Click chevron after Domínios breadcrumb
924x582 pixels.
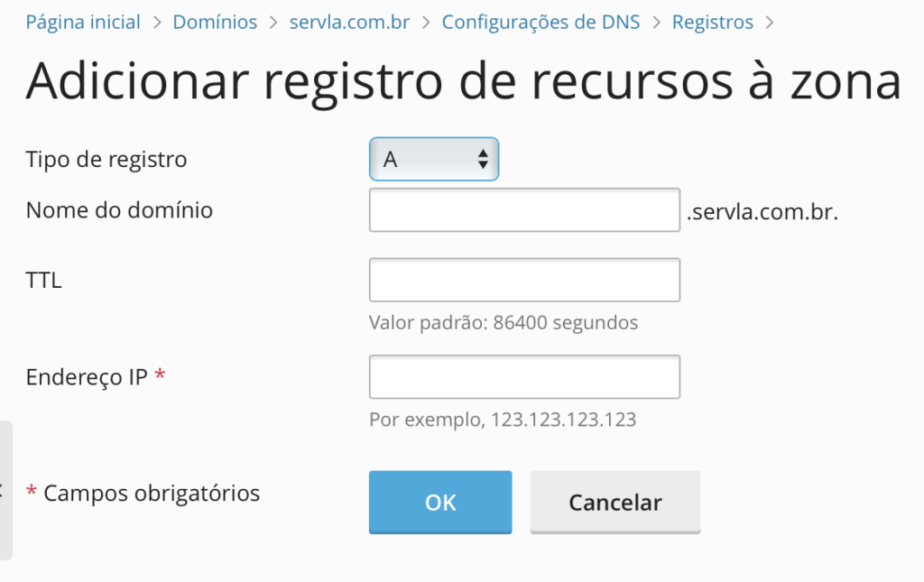click(x=273, y=23)
